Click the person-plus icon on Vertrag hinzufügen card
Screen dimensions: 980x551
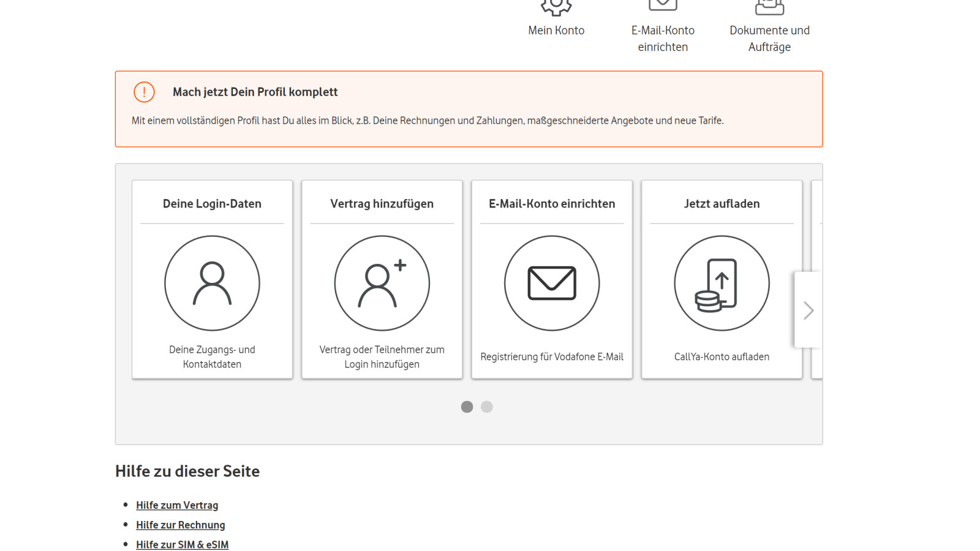(382, 283)
